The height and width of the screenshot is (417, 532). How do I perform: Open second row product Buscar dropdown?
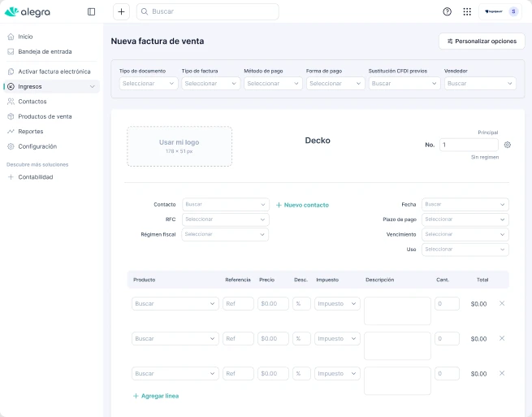175,338
